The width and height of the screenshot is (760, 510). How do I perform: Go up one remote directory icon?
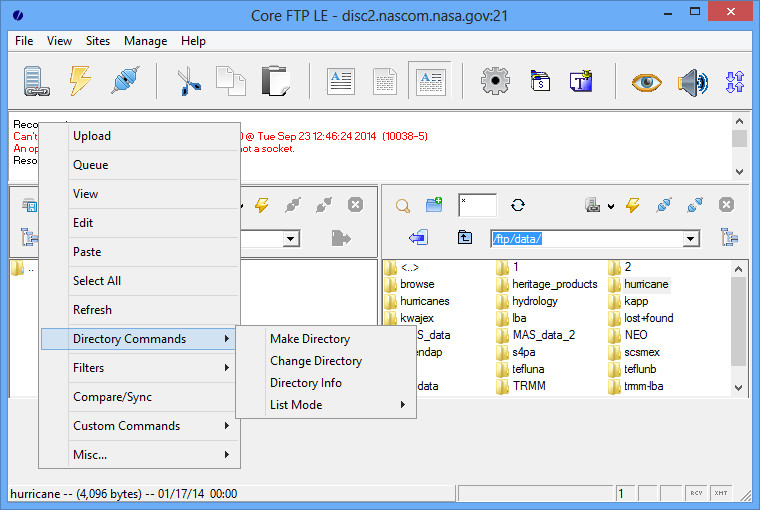[465, 238]
